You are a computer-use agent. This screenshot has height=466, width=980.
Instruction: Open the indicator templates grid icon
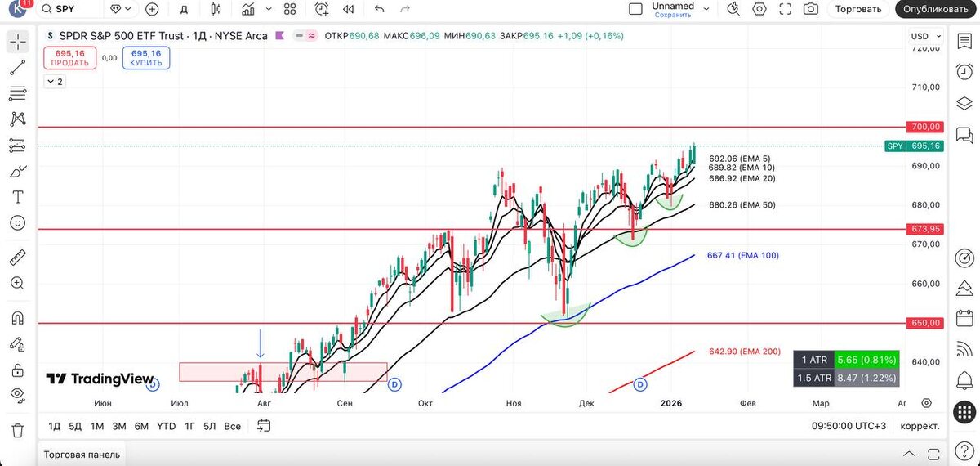(x=289, y=9)
